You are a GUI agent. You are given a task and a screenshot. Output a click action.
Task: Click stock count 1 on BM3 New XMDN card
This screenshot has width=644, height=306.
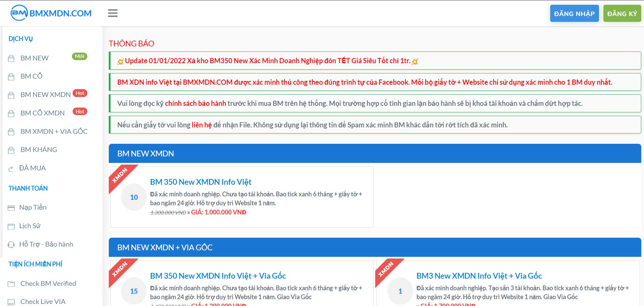(400, 291)
